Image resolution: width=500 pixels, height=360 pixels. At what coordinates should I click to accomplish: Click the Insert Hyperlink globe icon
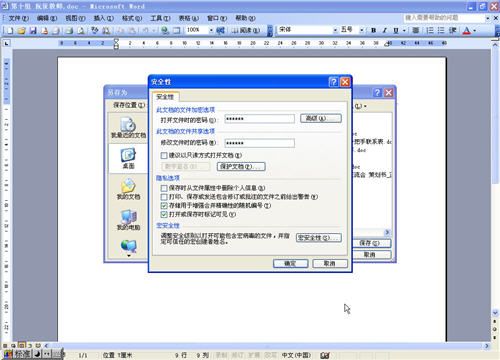pyautogui.click(x=165, y=31)
